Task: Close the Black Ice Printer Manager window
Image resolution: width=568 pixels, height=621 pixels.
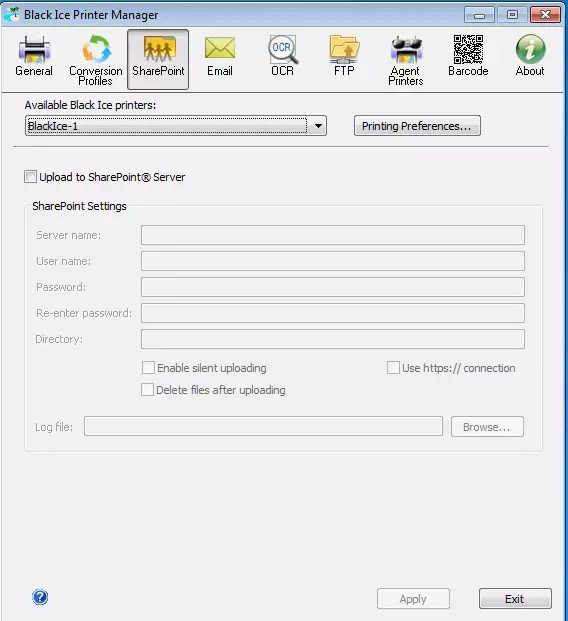Action: point(545,15)
